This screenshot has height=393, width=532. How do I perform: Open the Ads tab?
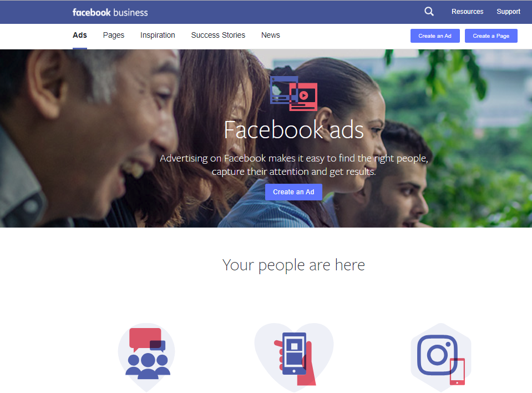[80, 36]
